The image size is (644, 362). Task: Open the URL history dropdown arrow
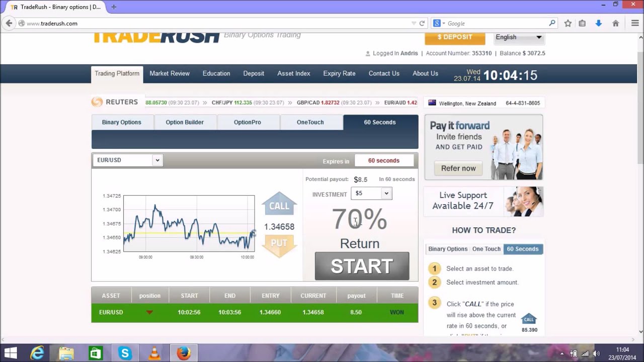pyautogui.click(x=414, y=23)
